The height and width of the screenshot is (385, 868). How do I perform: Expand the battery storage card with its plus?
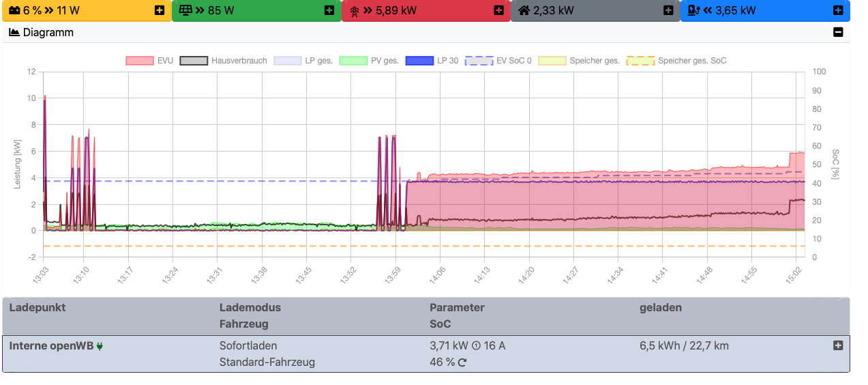point(159,10)
